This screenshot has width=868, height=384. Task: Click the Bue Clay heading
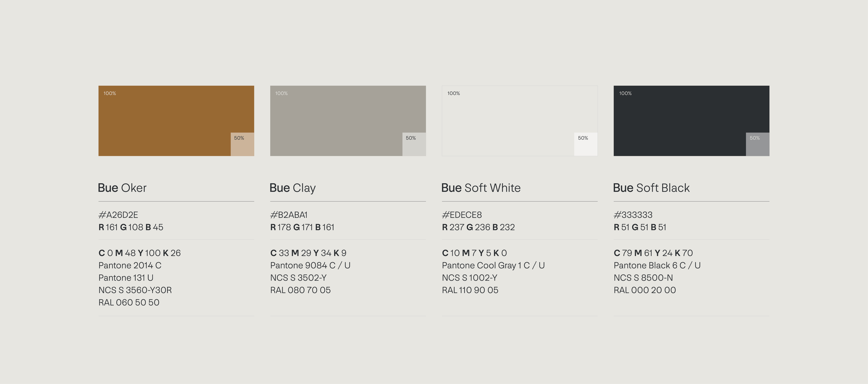(x=293, y=188)
